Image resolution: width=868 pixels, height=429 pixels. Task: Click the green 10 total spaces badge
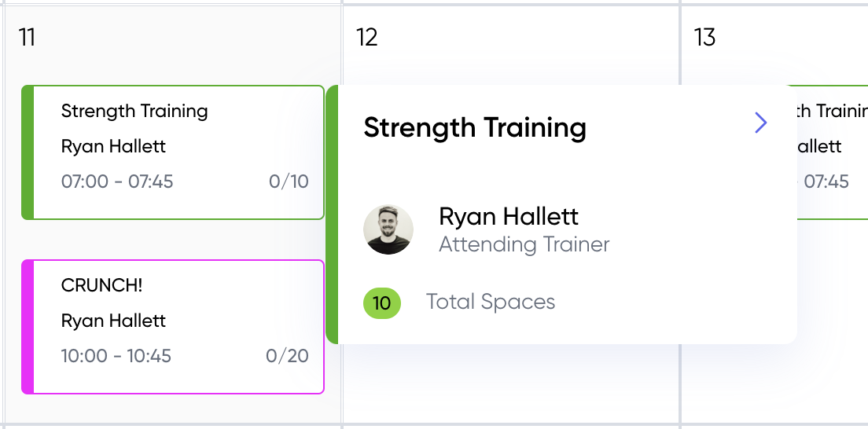382,303
